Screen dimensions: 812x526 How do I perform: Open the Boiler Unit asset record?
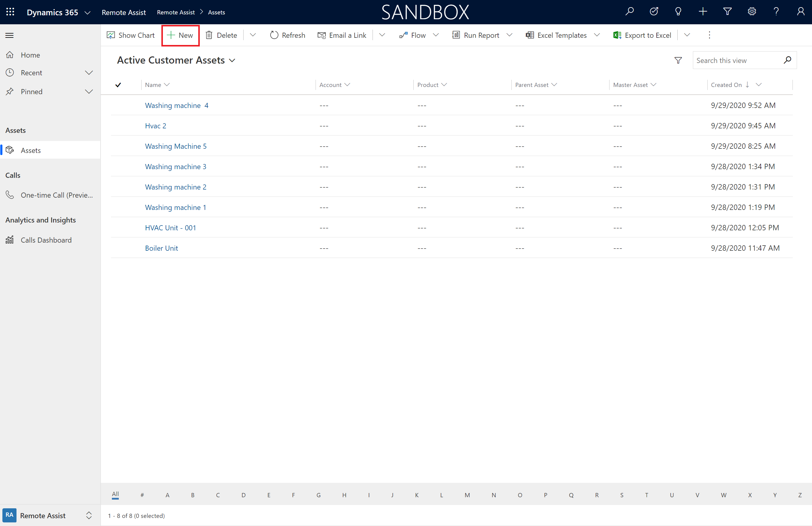[162, 248]
